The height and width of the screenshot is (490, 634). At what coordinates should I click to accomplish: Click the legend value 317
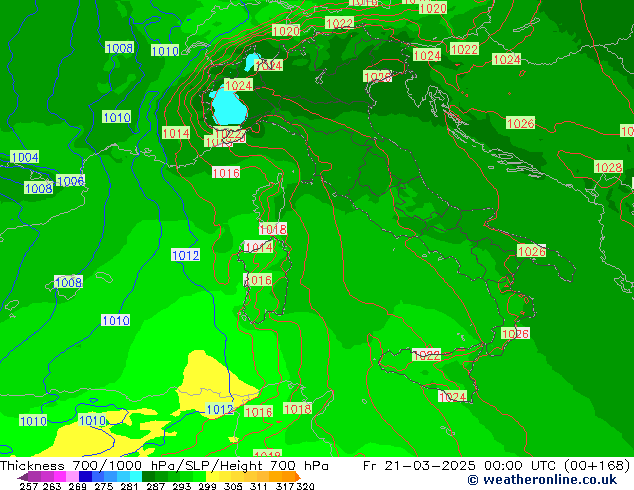coord(285,486)
